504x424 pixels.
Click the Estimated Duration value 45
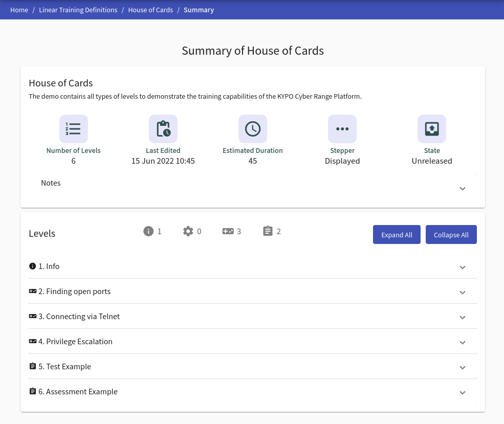click(x=253, y=161)
